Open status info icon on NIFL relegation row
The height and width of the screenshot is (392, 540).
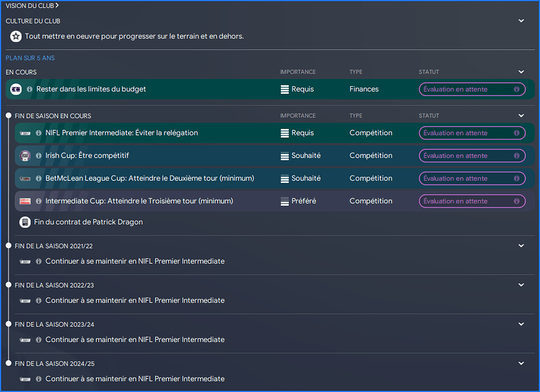point(516,133)
